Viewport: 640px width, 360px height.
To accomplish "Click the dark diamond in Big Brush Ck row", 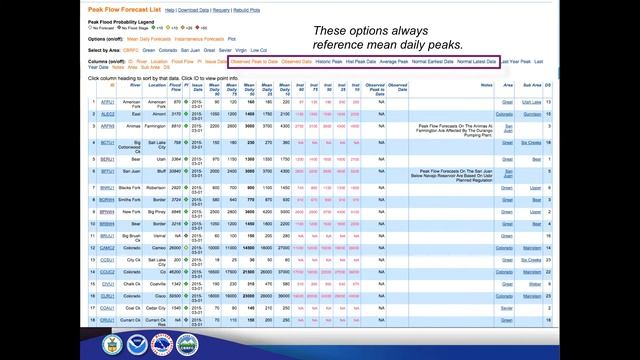I will pyautogui.click(x=186, y=236).
